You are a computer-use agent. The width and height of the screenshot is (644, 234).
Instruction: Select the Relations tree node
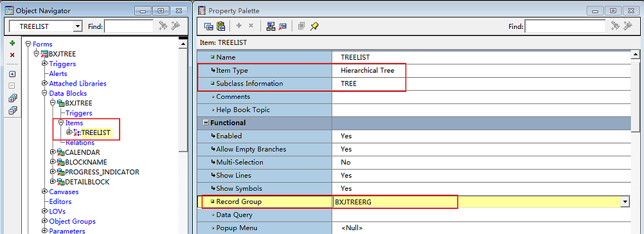80,143
